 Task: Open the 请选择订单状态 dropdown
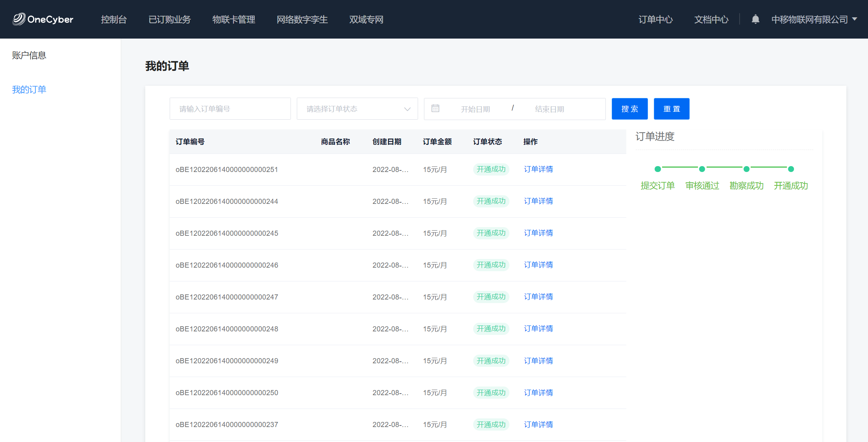(357, 109)
